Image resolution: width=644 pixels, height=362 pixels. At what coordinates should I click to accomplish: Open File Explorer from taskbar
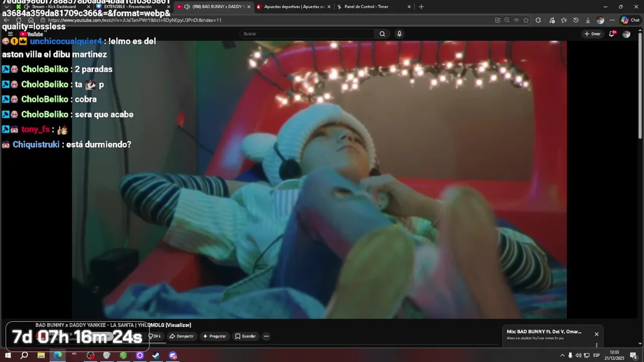pyautogui.click(x=41, y=355)
